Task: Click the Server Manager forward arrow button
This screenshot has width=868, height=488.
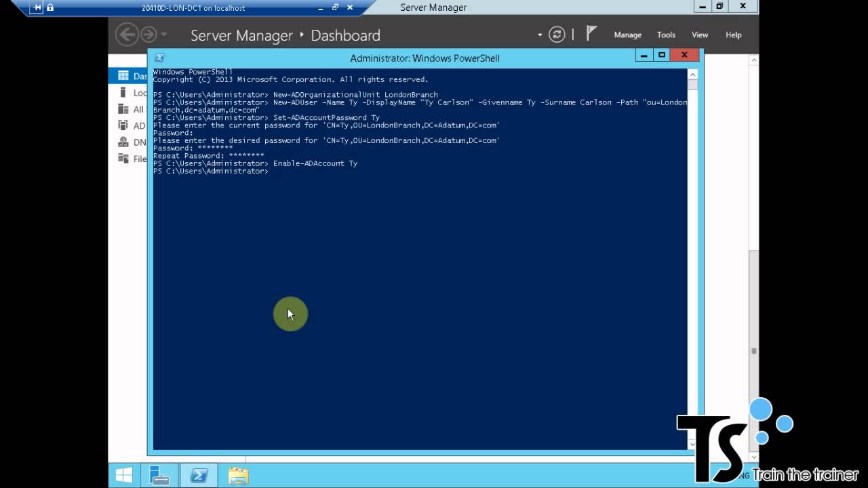Action: tap(148, 35)
